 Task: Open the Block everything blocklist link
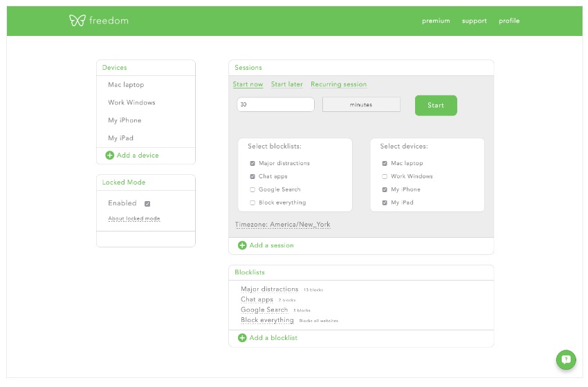click(267, 321)
